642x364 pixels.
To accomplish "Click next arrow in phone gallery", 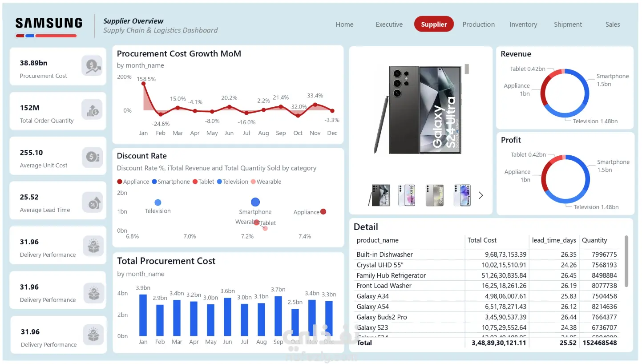I will pyautogui.click(x=480, y=195).
